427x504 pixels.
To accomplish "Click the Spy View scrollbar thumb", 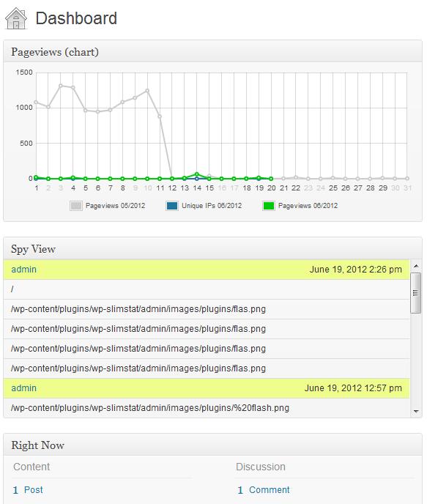I will tap(416, 293).
